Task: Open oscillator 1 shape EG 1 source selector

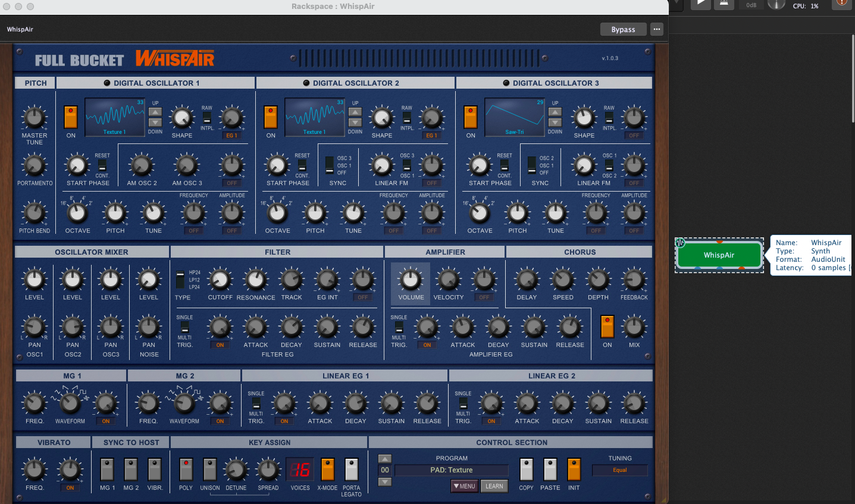Action: point(231,136)
